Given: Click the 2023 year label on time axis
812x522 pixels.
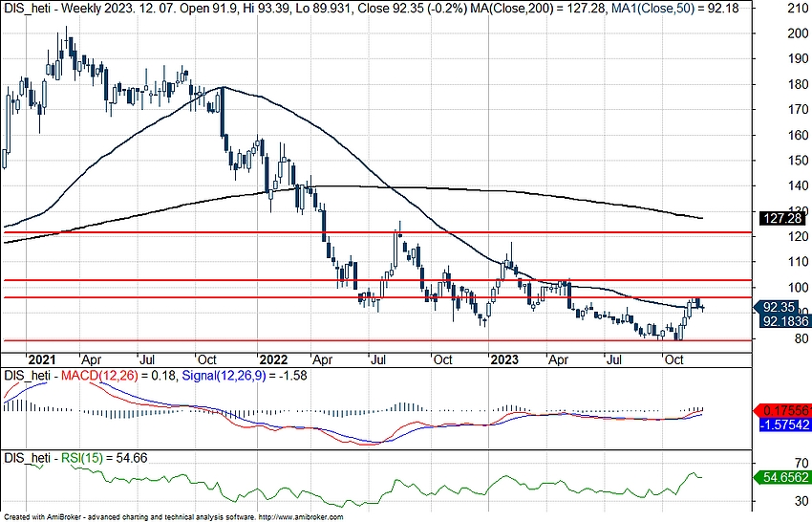Looking at the screenshot, I should point(503,359).
